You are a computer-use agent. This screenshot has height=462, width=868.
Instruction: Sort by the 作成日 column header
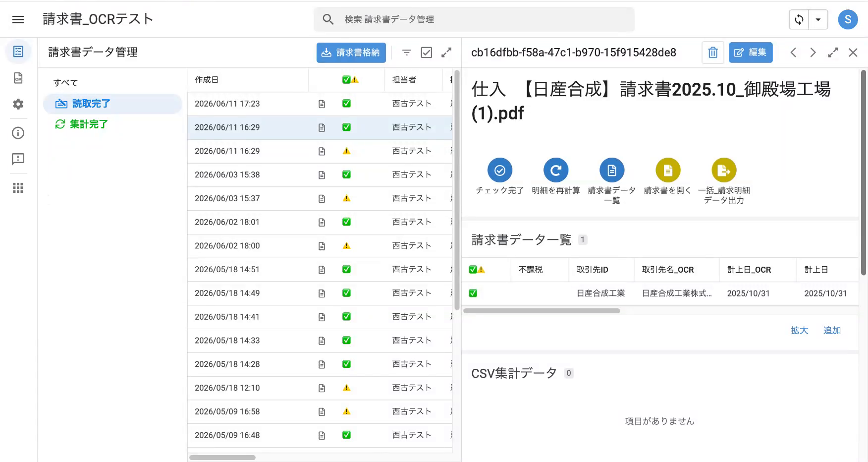coord(207,80)
